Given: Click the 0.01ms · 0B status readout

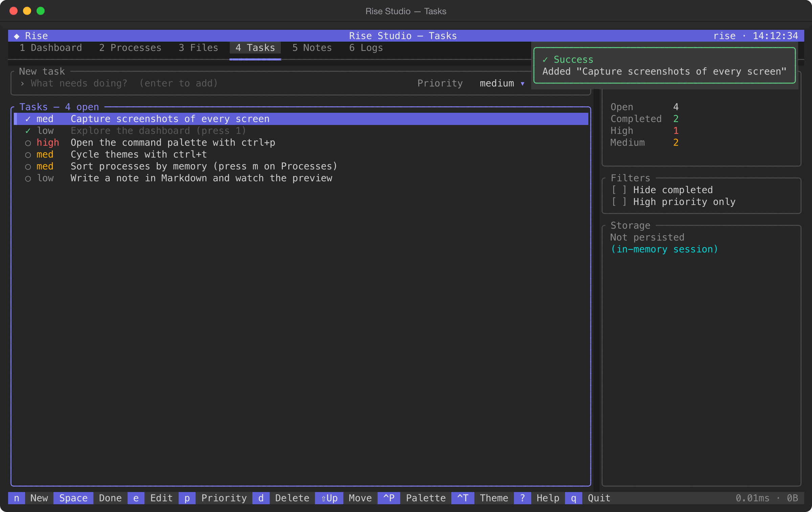Looking at the screenshot, I should click(767, 498).
